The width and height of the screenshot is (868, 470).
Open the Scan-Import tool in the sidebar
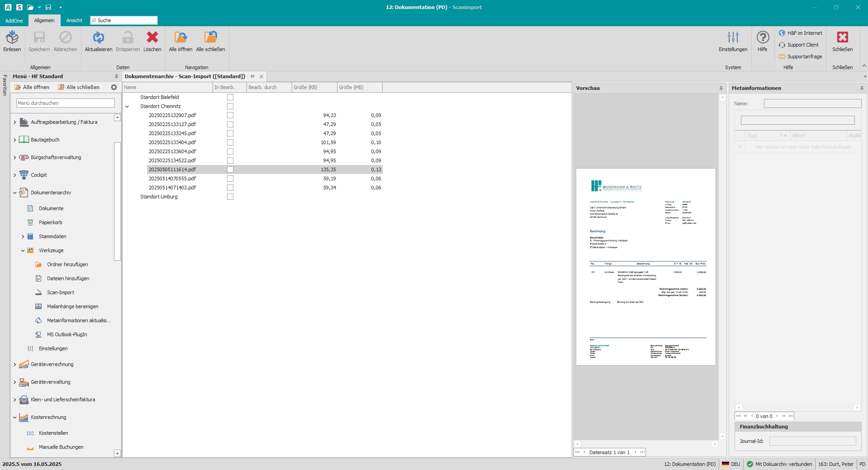(x=60, y=292)
